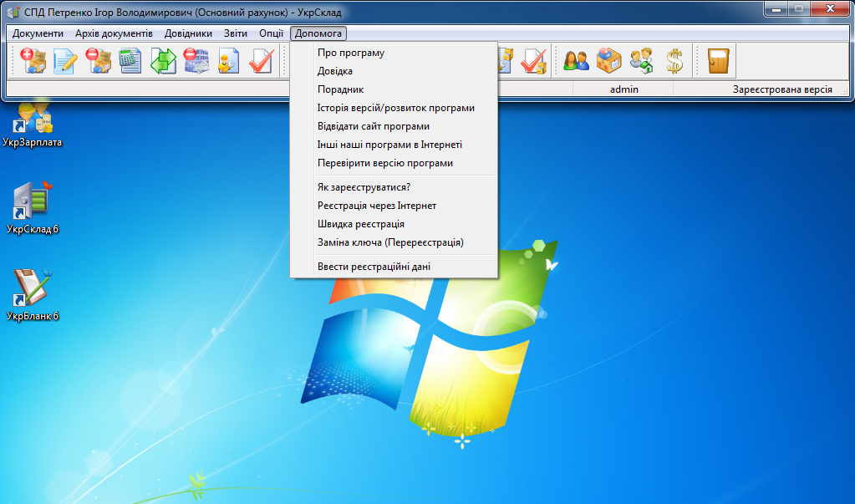Choose Перевірити версію програми menu entry
855x504 pixels.
(385, 163)
